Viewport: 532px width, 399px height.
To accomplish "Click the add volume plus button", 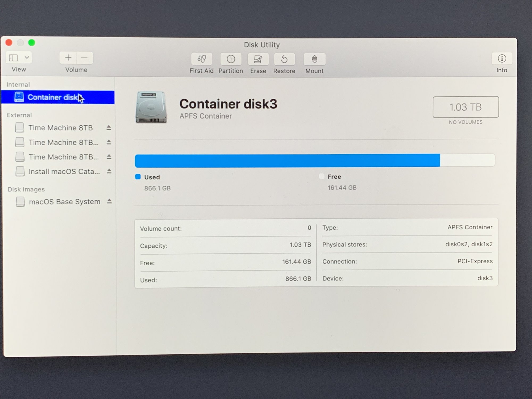I will tap(68, 58).
